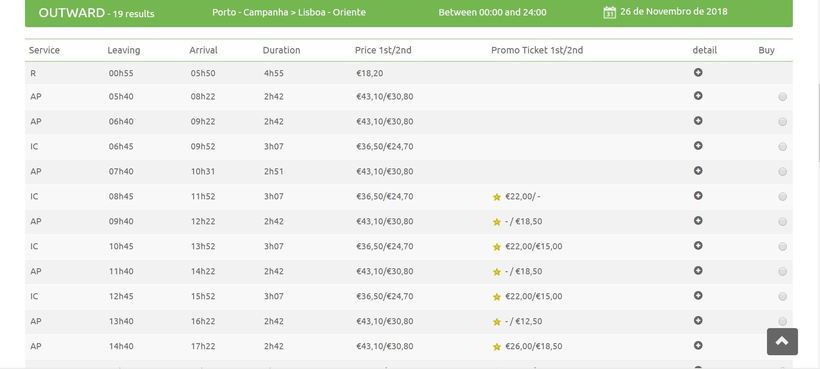The width and height of the screenshot is (820, 369).
Task: Open the calendar icon beside 26 de Novembro
Action: pyautogui.click(x=609, y=12)
